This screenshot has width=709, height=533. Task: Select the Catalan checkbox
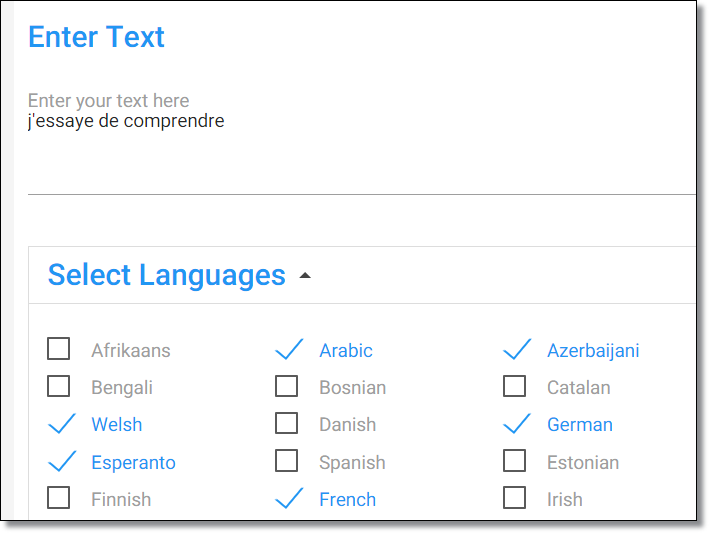[x=514, y=386]
